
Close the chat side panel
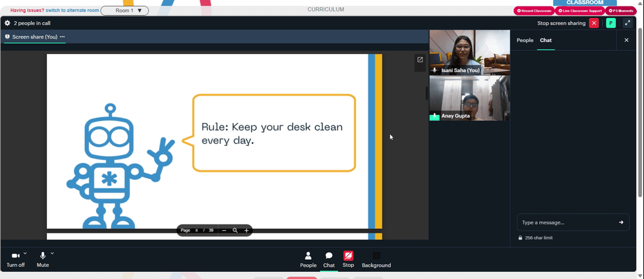[627, 40]
